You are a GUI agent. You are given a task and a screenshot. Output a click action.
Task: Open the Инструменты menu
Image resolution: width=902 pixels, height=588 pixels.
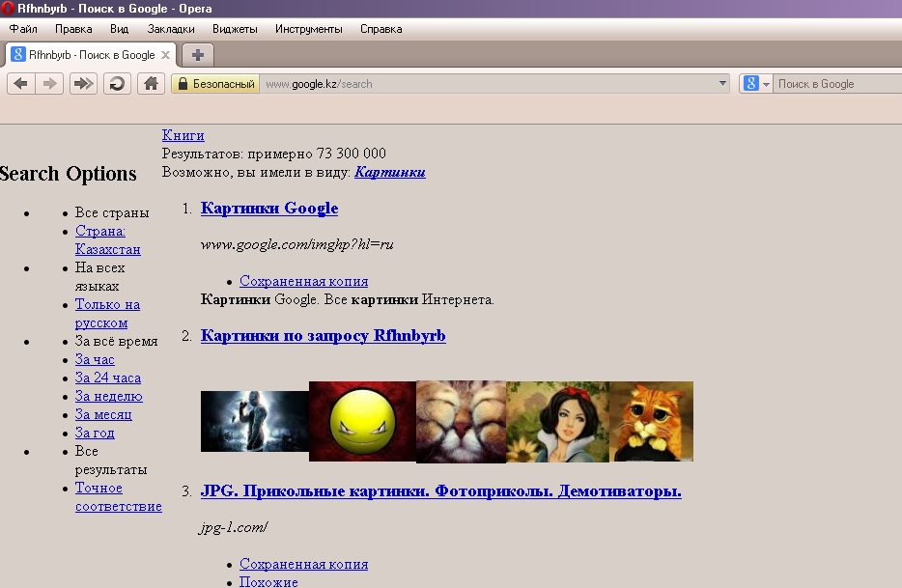click(x=308, y=29)
